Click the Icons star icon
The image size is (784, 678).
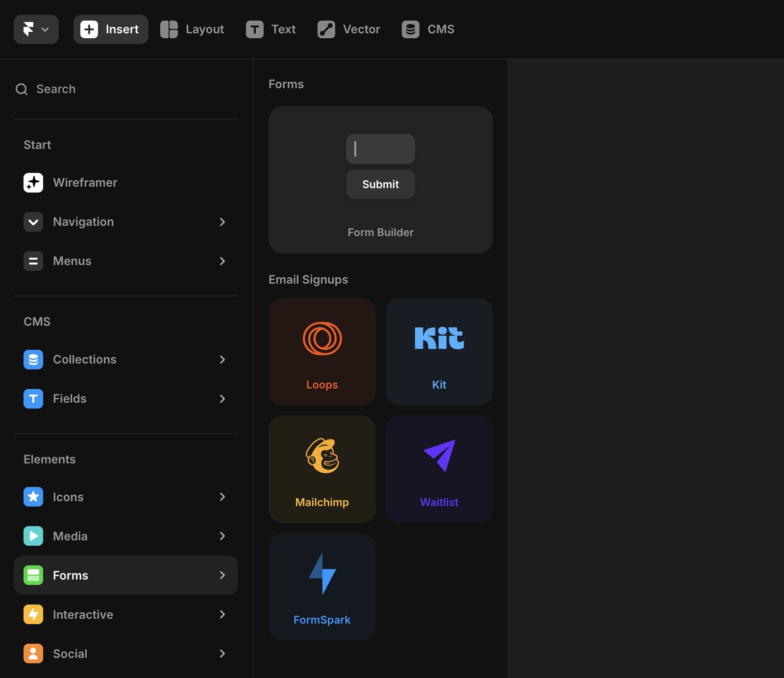[33, 497]
